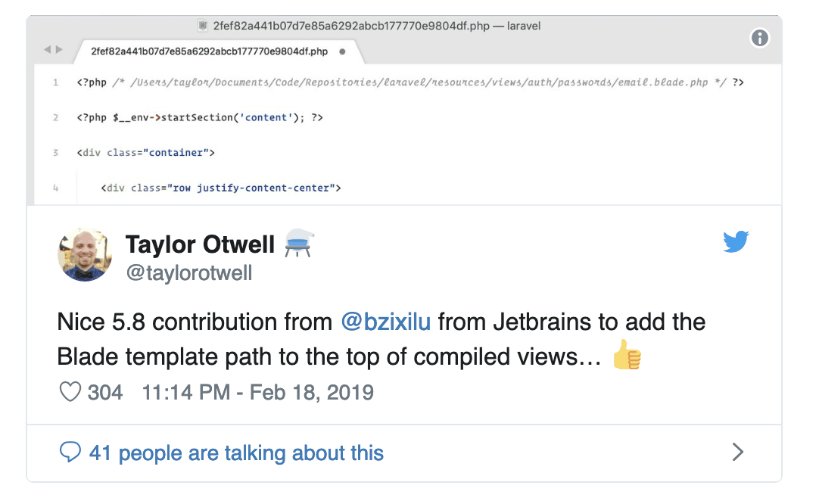The height and width of the screenshot is (504, 819).
Task: Click the thumbs up emoji
Action: [626, 355]
